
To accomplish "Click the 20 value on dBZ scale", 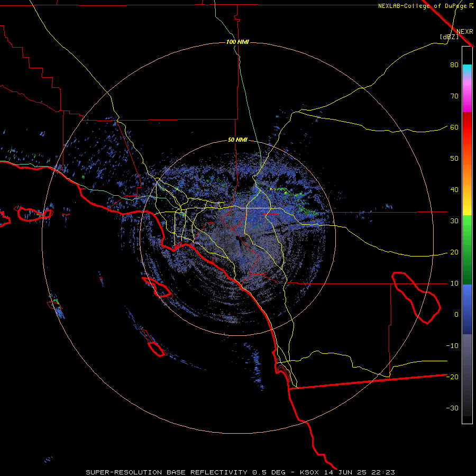I will click(454, 252).
